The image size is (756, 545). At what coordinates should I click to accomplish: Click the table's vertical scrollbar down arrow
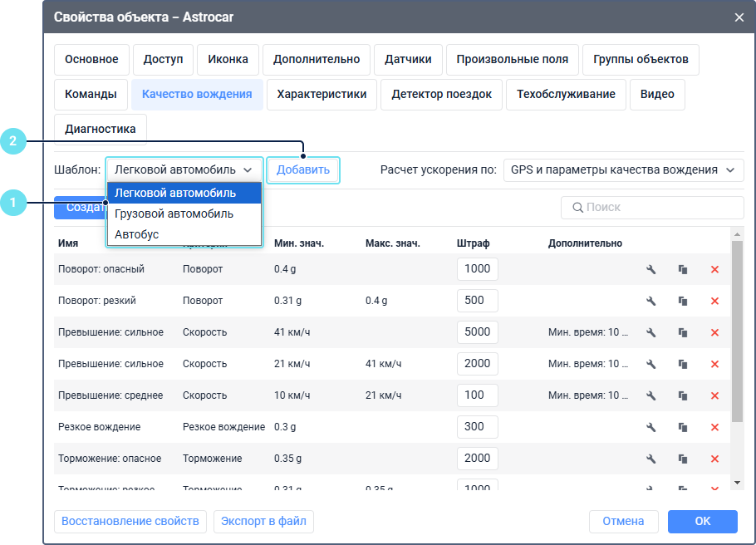[x=737, y=482]
